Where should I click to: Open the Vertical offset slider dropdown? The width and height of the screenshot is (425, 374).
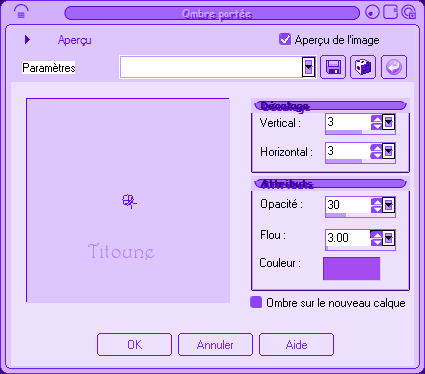[x=389, y=122]
